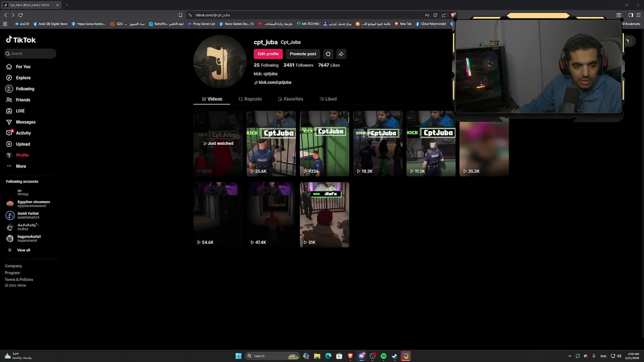This screenshot has height=362, width=644.
Task: Open the Friends page
Action: [18, 100]
